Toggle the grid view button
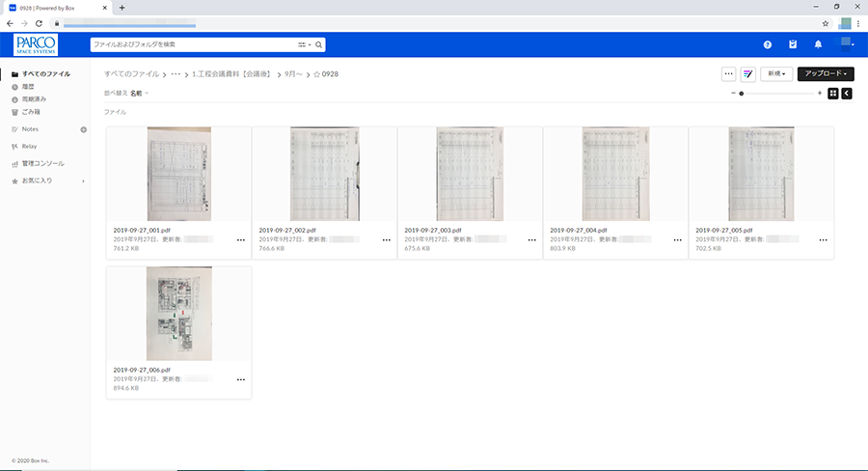The height and width of the screenshot is (471, 868). [833, 94]
